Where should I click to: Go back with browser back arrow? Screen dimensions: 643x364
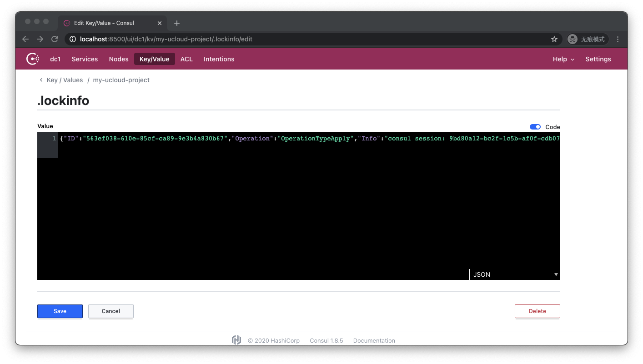(25, 39)
